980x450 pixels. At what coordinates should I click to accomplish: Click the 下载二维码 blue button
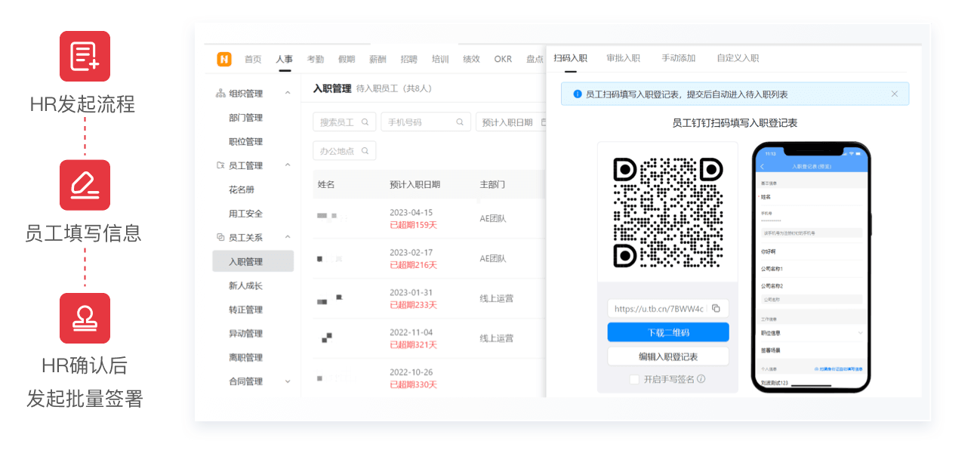[x=668, y=332]
